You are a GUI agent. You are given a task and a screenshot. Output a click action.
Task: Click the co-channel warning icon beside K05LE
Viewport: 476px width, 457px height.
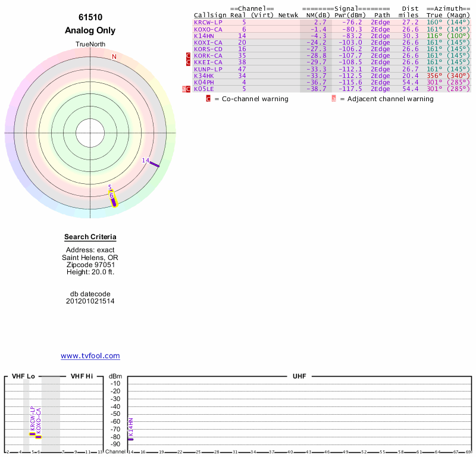189,89
